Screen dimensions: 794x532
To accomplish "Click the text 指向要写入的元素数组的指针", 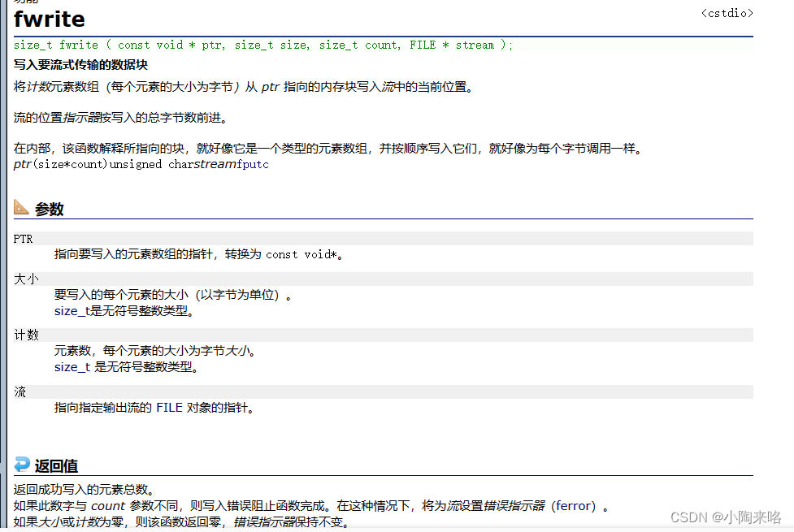I will pos(133,254).
